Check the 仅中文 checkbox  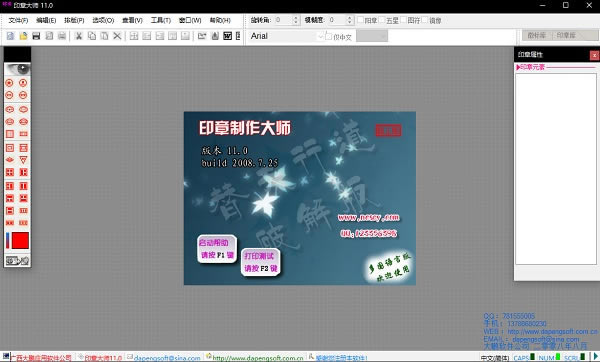click(328, 36)
